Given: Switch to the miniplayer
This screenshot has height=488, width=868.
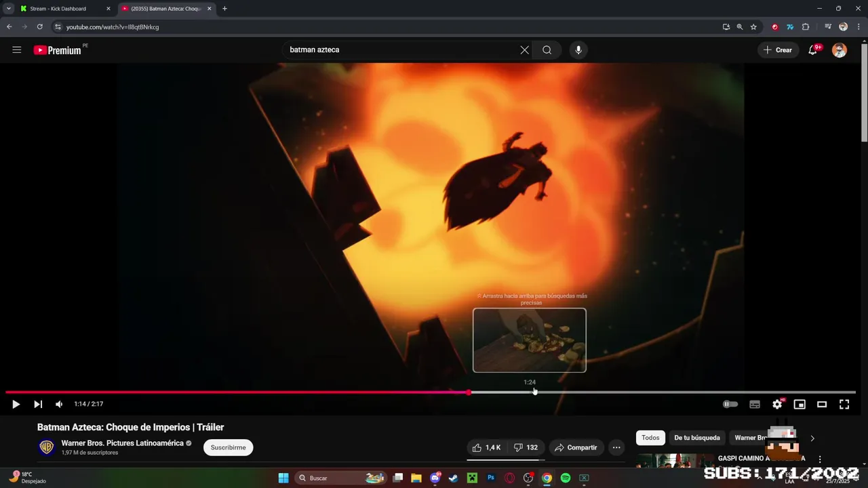Looking at the screenshot, I should [x=800, y=405].
